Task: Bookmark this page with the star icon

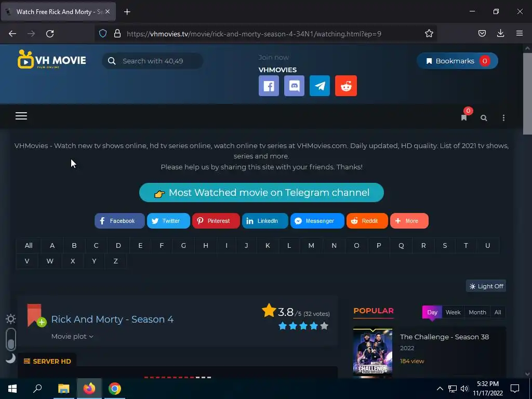Action: coord(429,33)
